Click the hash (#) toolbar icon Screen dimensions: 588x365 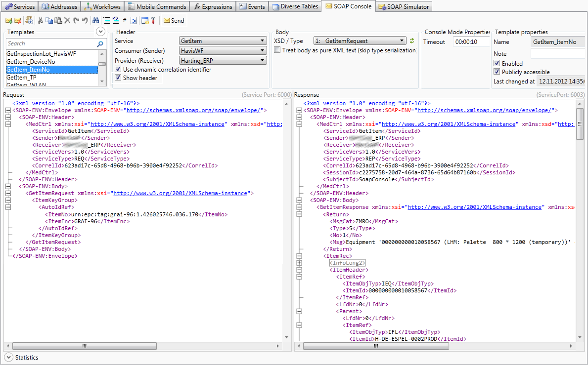pyautogui.click(x=125, y=21)
